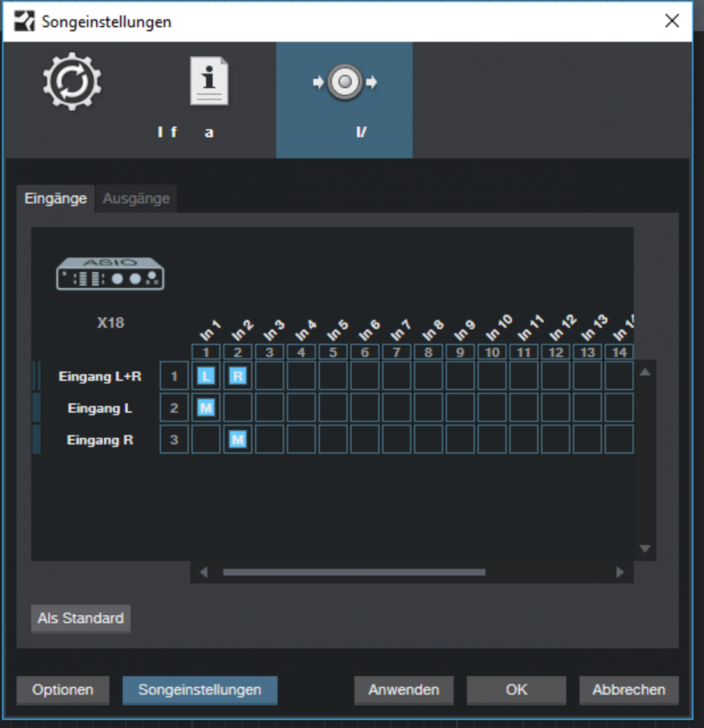Assign In 2 to Eingang L
Screen dimensions: 704x728
click(x=237, y=408)
